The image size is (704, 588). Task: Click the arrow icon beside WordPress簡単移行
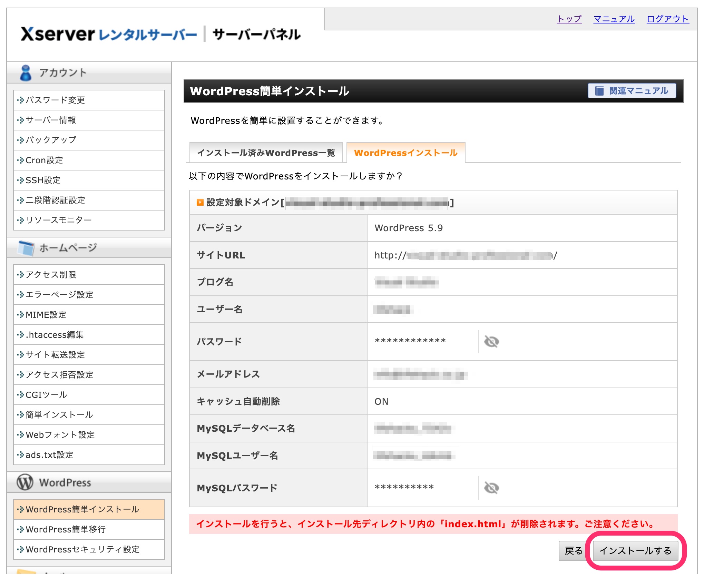pyautogui.click(x=21, y=529)
